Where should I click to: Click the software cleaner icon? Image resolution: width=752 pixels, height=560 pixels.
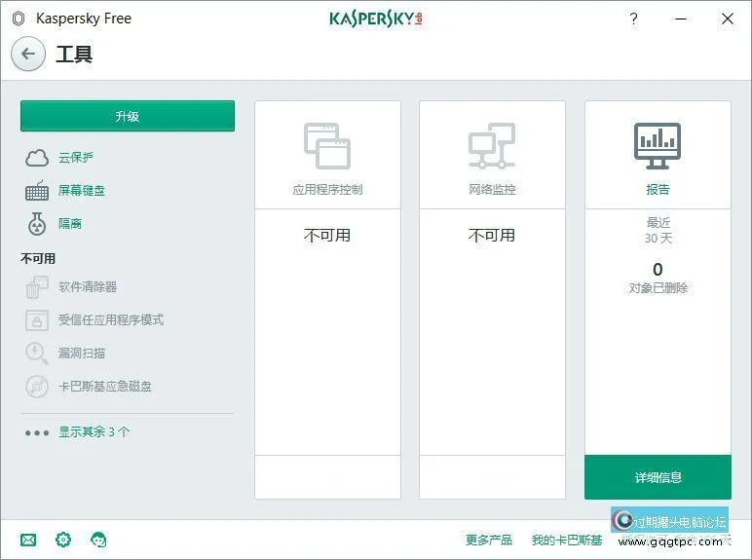(x=37, y=287)
